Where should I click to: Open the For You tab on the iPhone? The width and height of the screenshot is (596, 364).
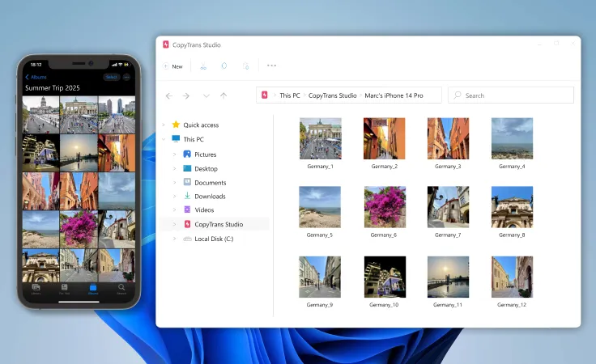pos(64,289)
